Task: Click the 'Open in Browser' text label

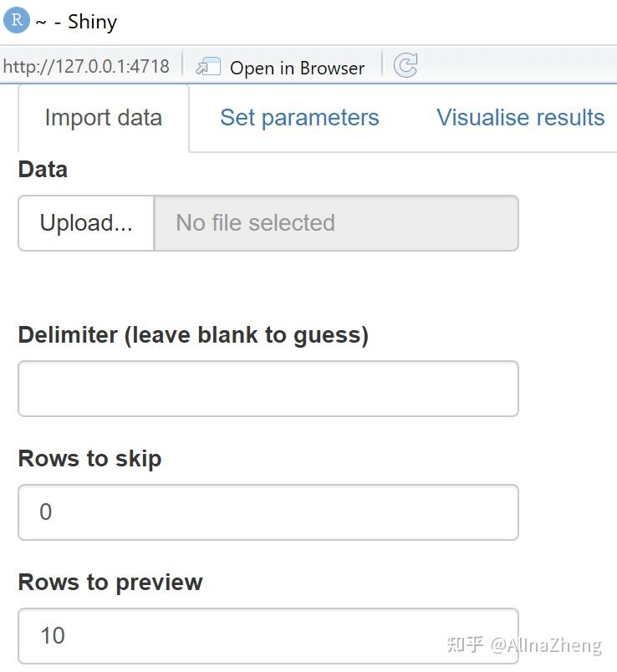Action: tap(297, 68)
